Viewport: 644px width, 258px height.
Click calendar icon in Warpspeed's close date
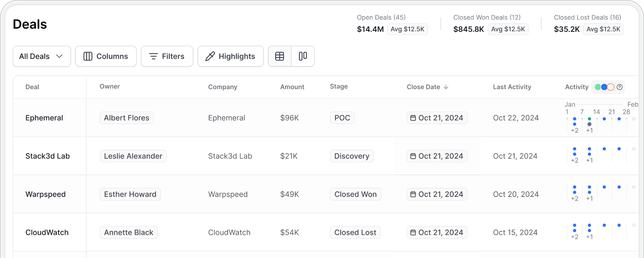coord(413,194)
